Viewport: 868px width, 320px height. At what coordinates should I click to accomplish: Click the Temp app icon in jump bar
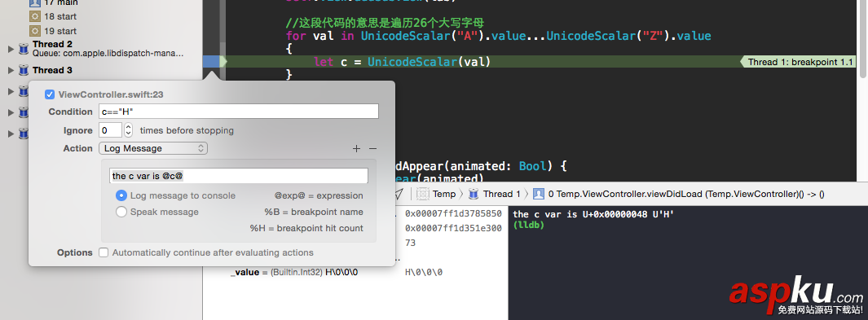pyautogui.click(x=424, y=194)
